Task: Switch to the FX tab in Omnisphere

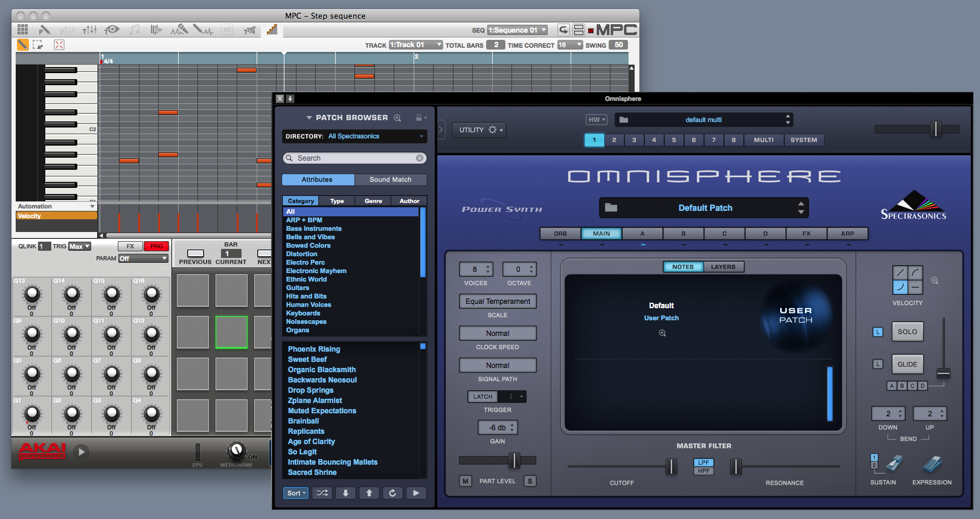Action: [x=807, y=234]
